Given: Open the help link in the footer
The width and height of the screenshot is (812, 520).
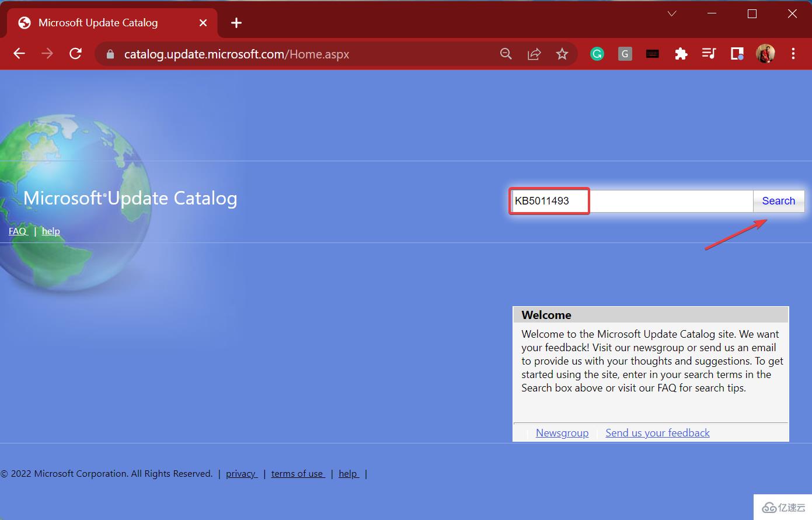Looking at the screenshot, I should click(349, 474).
